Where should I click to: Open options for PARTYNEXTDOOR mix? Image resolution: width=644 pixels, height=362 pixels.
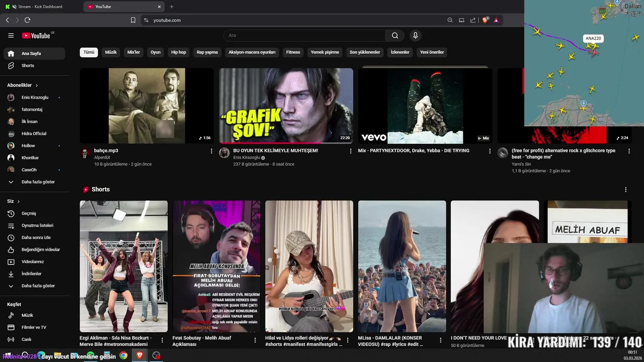490,151
